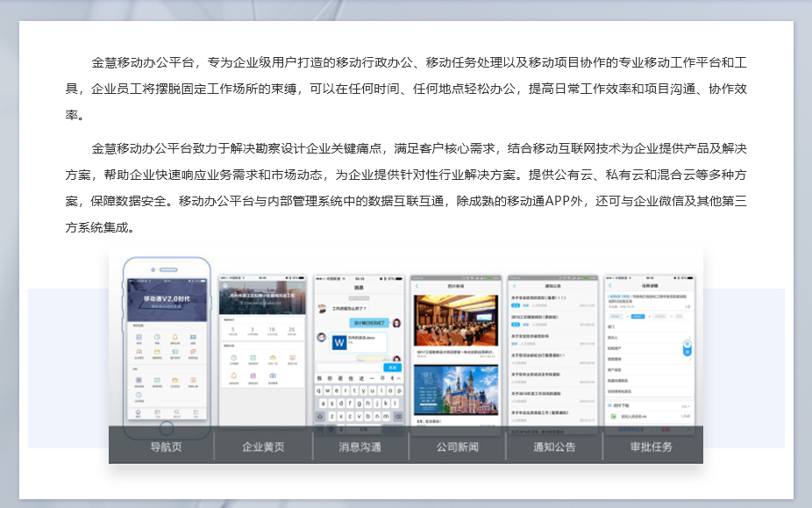The image size is (812, 508).
Task: Tap the blue send button above the keyboard
Action: [x=393, y=368]
